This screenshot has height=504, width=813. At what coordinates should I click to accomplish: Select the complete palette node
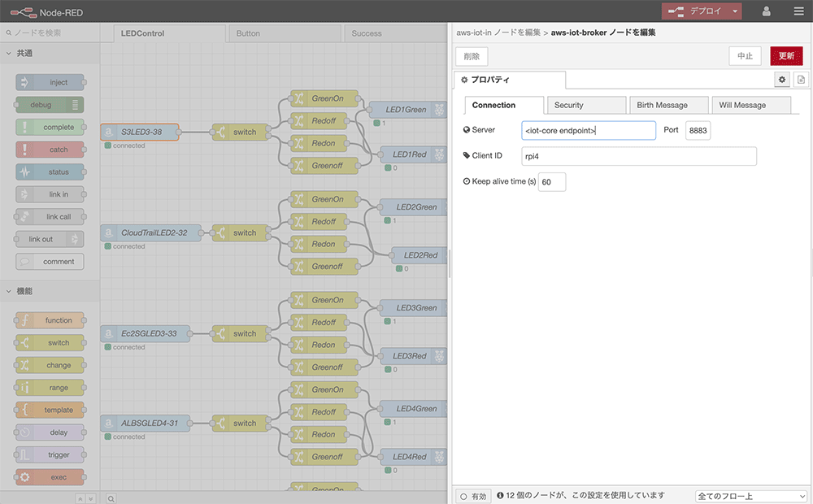pos(50,127)
